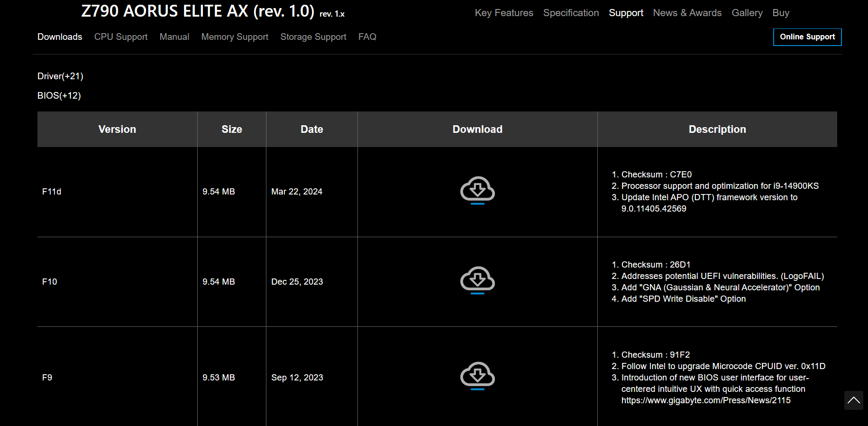Image resolution: width=868 pixels, height=426 pixels.
Task: Click the Description column header
Action: pos(717,129)
